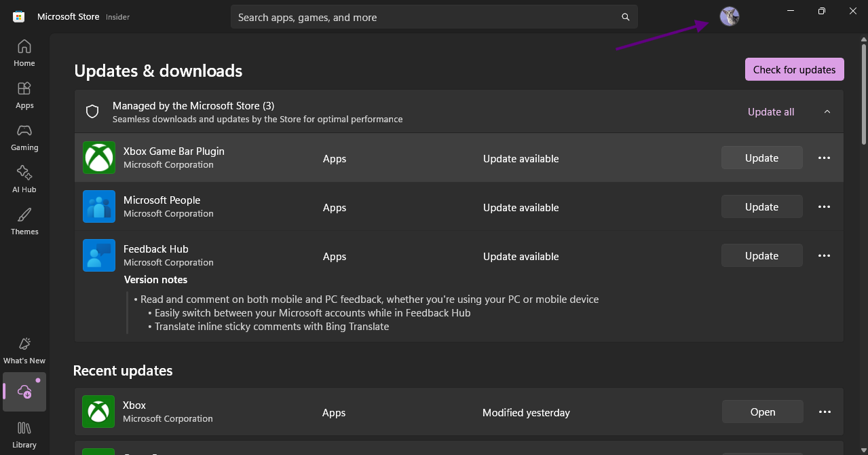The height and width of the screenshot is (455, 868).
Task: Open the Gaming section in sidebar
Action: (x=24, y=138)
